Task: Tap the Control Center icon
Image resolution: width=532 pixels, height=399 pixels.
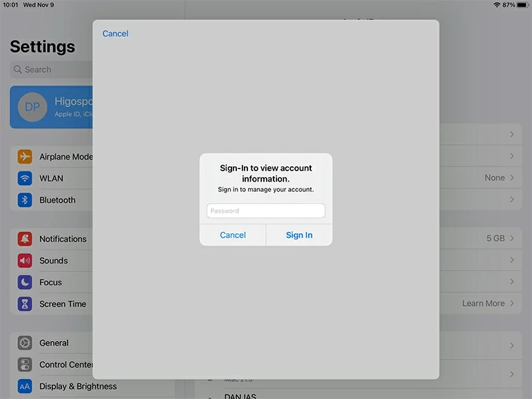Action: [25, 364]
